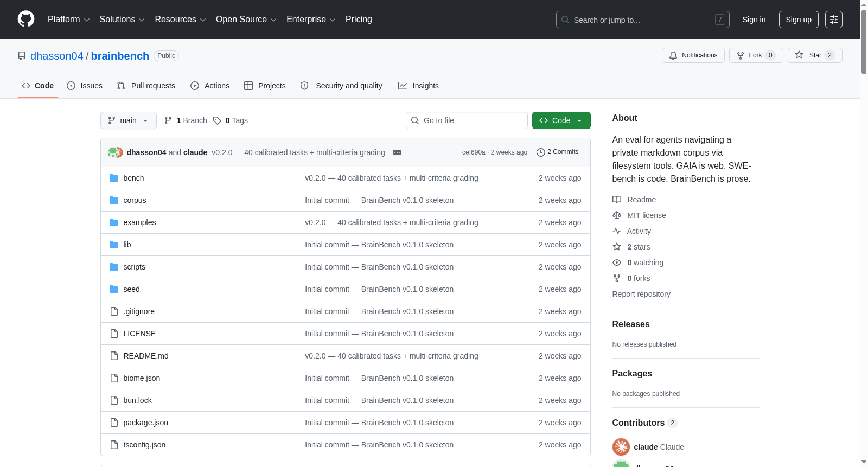This screenshot has width=868, height=467.
Task: Click the book icon beside Readme
Action: click(x=617, y=200)
